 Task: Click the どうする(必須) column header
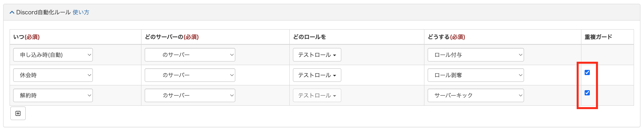pyautogui.click(x=446, y=37)
